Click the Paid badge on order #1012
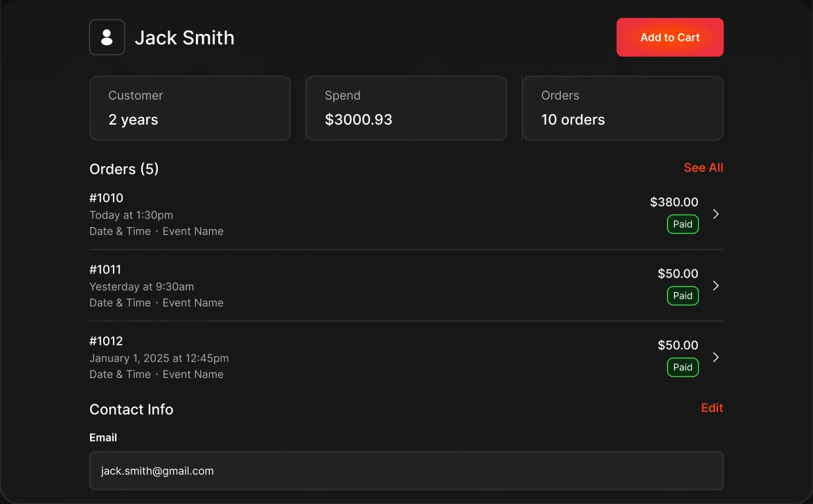The height and width of the screenshot is (504, 813). [682, 367]
